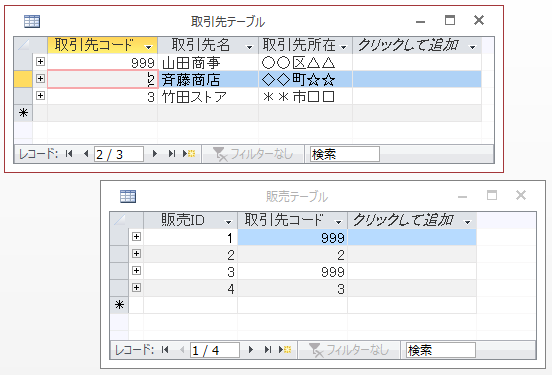Click the フィルターなし button in 販売テーブル
The image size is (552, 375).
click(349, 350)
